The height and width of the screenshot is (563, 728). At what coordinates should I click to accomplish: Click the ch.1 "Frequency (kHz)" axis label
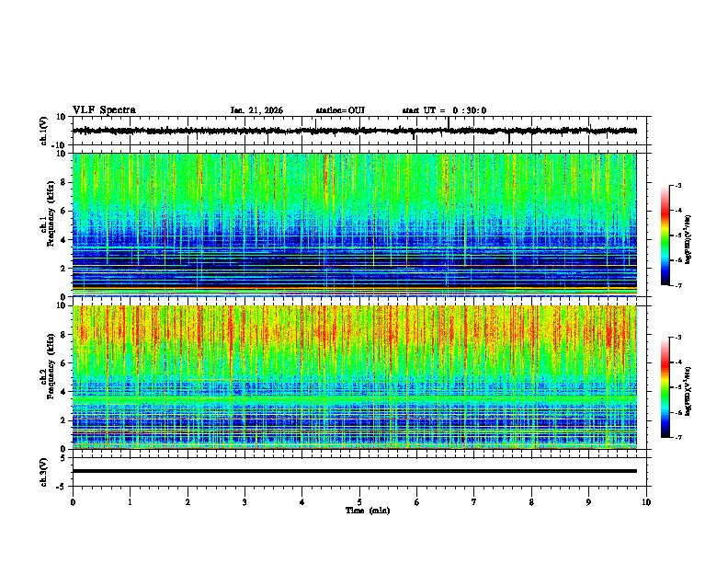(51, 214)
